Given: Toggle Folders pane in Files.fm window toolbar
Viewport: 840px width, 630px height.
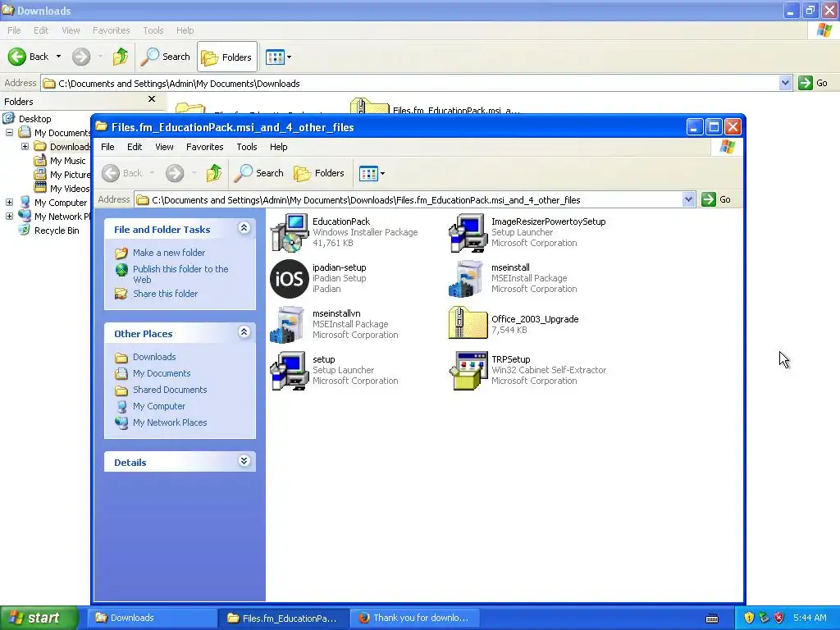Looking at the screenshot, I should tap(319, 173).
